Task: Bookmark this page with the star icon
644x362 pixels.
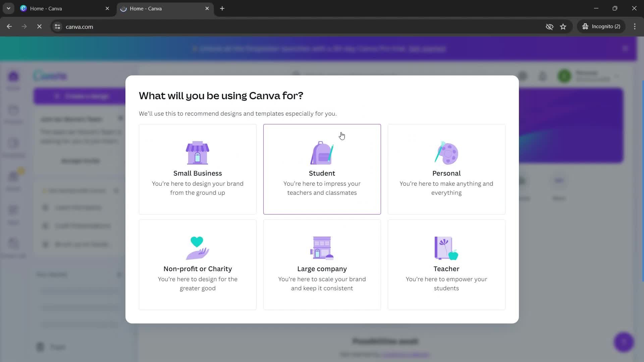Action: tap(563, 26)
